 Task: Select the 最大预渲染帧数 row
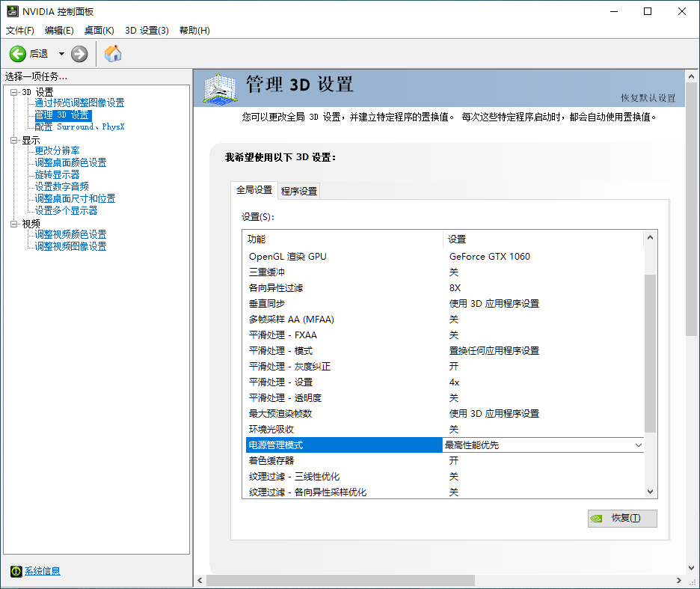coord(445,413)
